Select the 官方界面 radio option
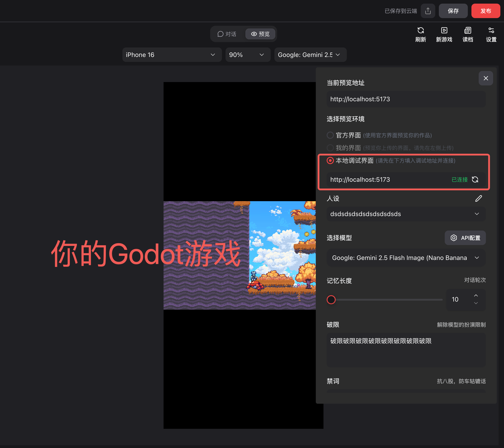 [330, 135]
